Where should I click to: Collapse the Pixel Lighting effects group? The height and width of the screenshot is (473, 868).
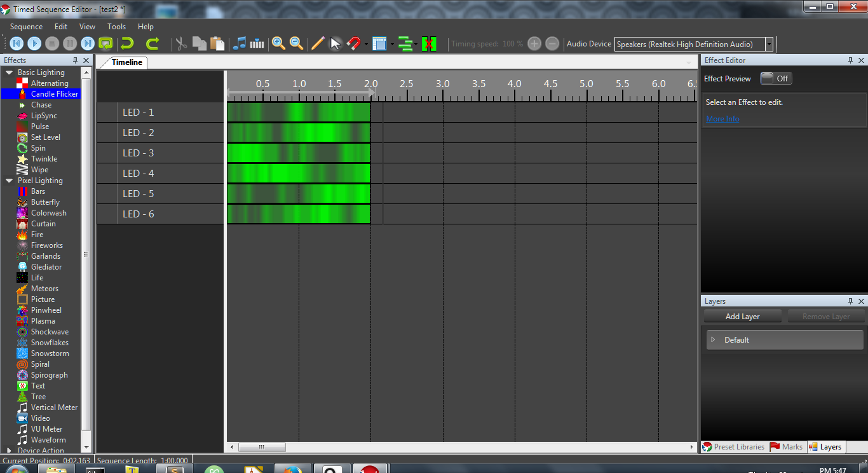click(x=9, y=181)
